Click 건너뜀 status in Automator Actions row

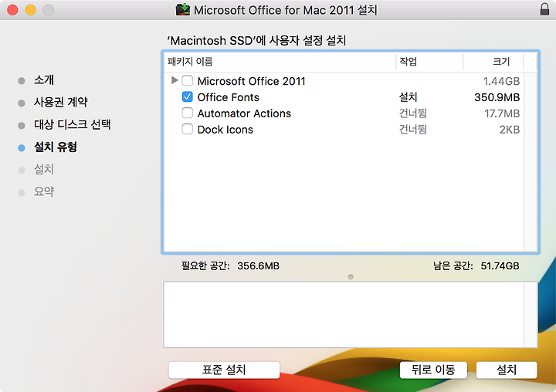pyautogui.click(x=412, y=113)
